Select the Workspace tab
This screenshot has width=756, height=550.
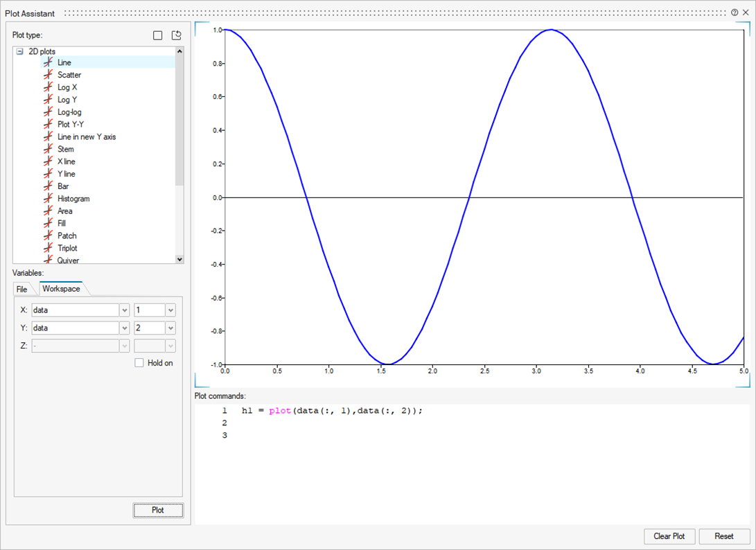(x=61, y=289)
